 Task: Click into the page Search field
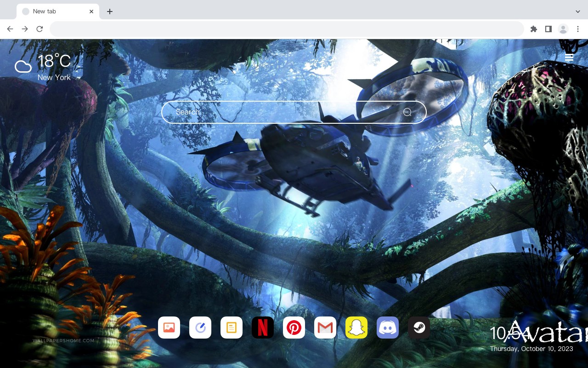click(294, 112)
